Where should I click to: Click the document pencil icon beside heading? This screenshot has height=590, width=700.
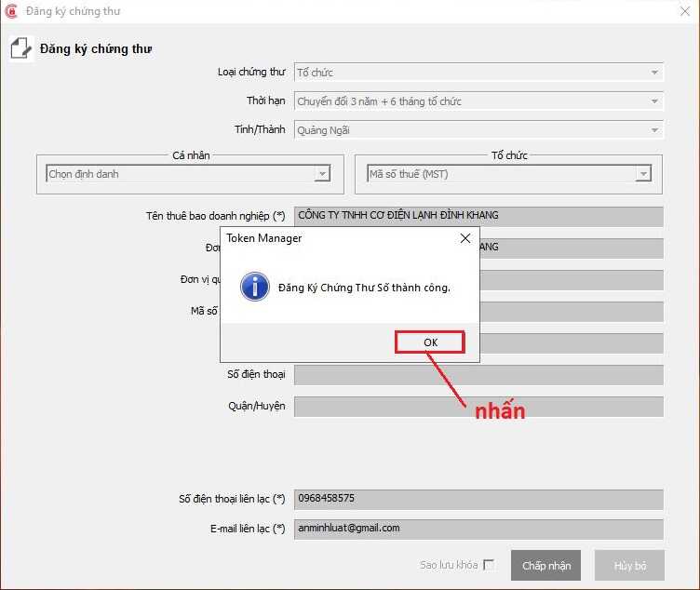(20, 48)
